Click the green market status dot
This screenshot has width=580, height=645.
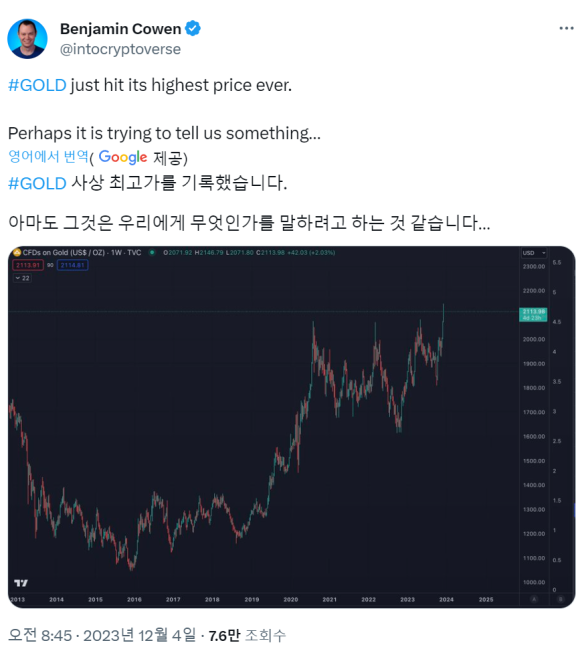click(x=152, y=252)
